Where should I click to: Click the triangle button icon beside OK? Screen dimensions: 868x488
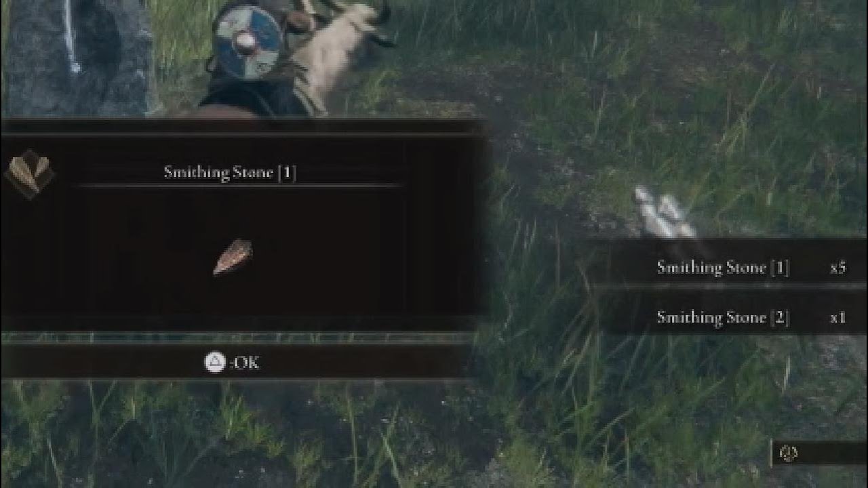[215, 363]
